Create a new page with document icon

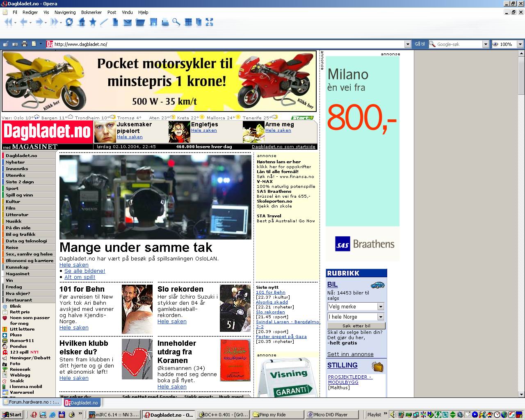[115, 22]
